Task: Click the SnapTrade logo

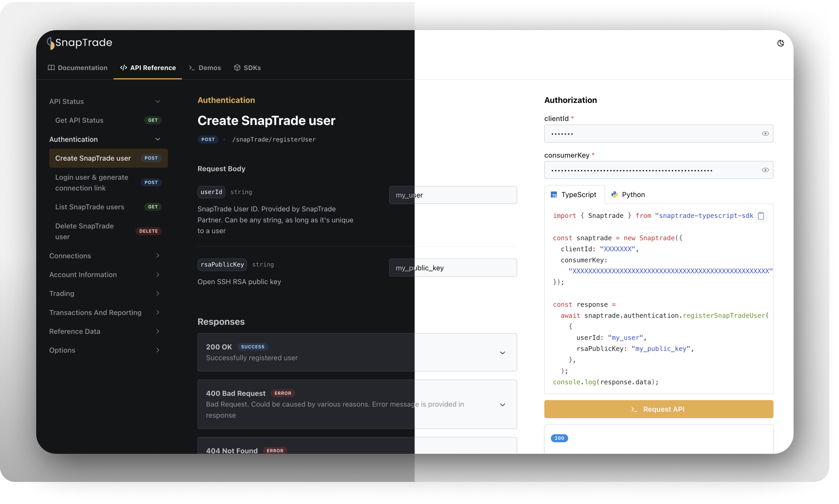Action: pyautogui.click(x=79, y=43)
